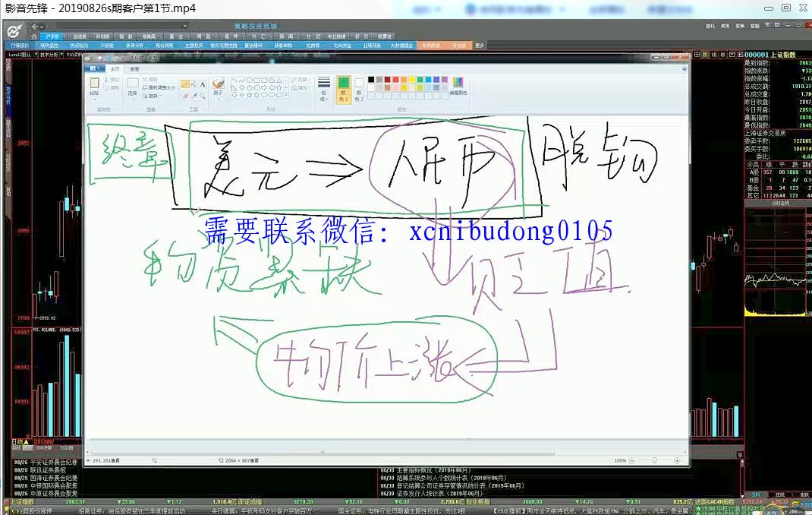Click the Paste clipboard icon
The height and width of the screenshot is (515, 812).
94,83
